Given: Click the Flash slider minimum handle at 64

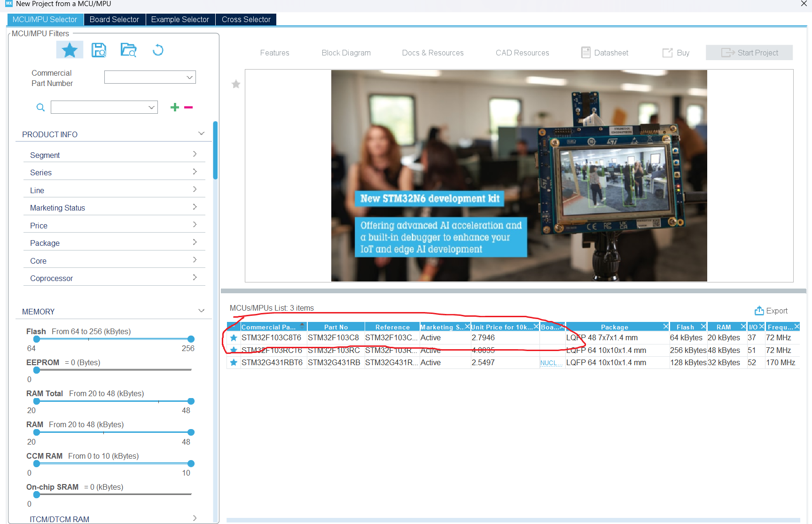Looking at the screenshot, I should (37, 339).
